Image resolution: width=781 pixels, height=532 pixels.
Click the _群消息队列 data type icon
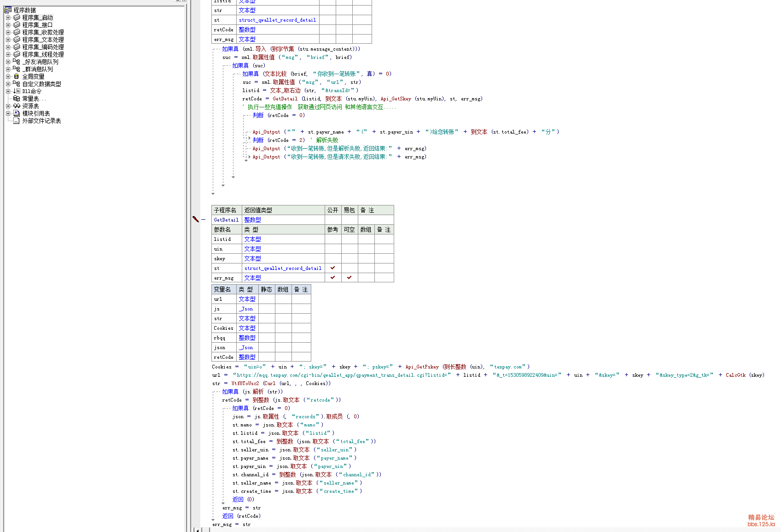(x=17, y=69)
